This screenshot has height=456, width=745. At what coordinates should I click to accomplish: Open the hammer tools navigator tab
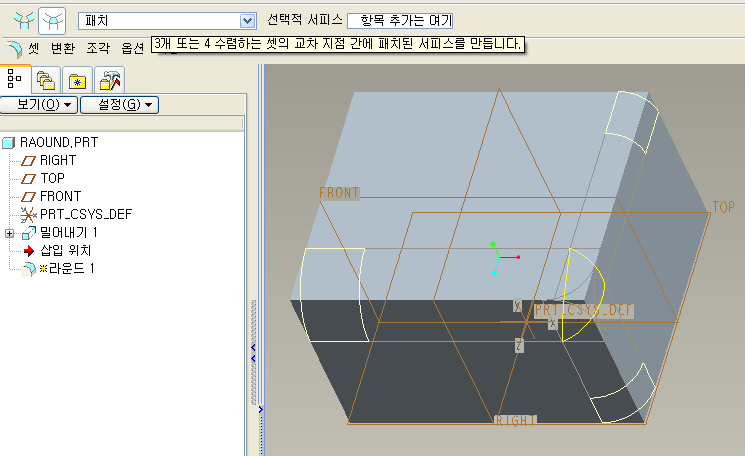coord(110,80)
